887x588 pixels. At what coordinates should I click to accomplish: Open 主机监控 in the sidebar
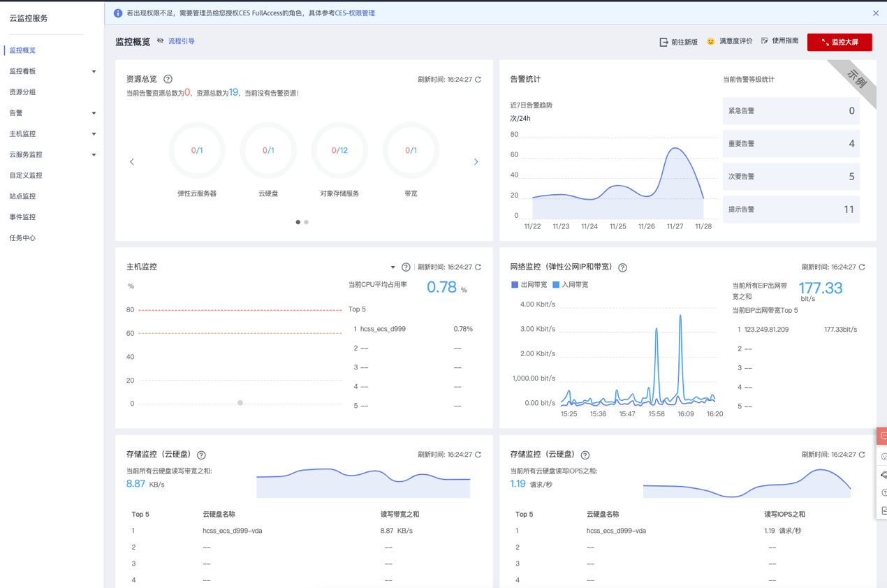(22, 134)
